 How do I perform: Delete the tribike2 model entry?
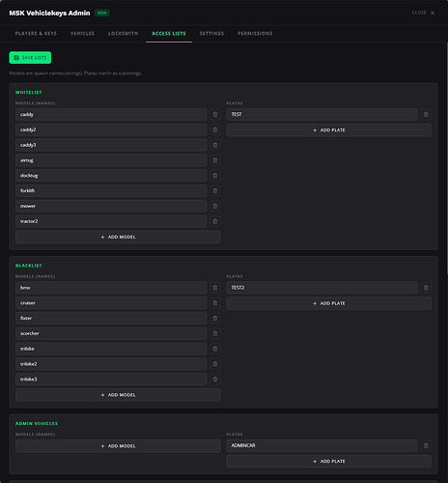(215, 364)
